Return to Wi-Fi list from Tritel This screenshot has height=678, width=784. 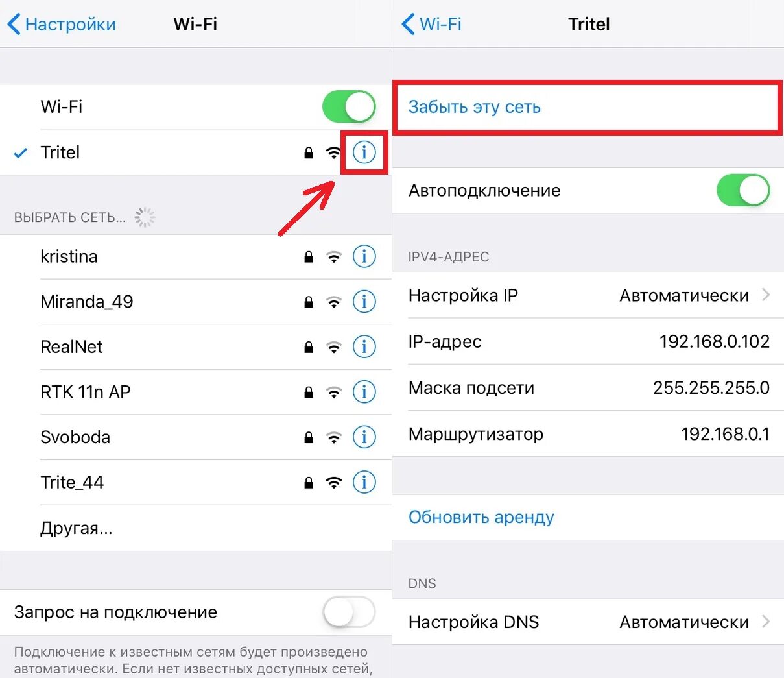431,24
